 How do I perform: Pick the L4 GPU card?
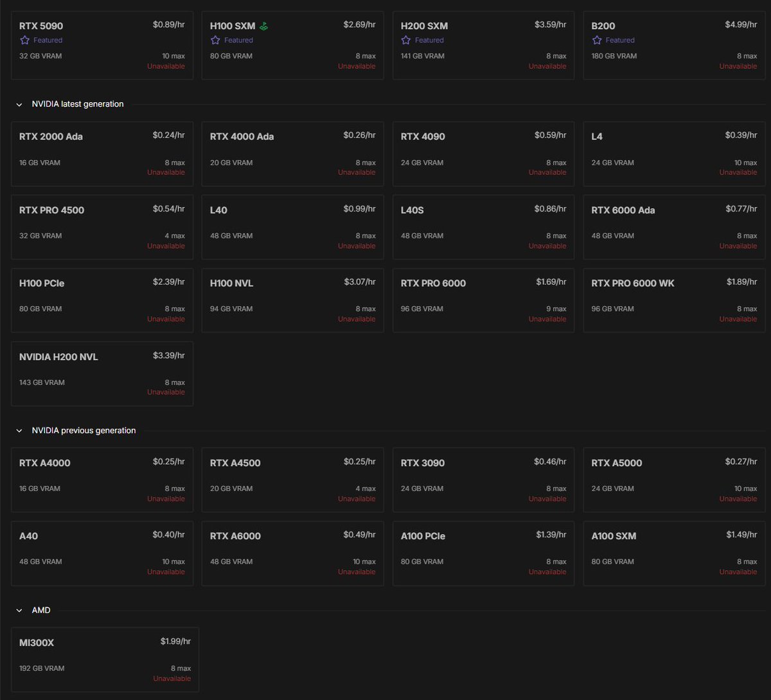[x=675, y=154]
